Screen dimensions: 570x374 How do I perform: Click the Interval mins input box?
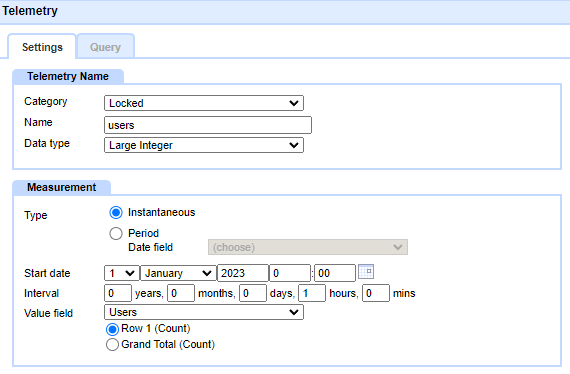376,293
